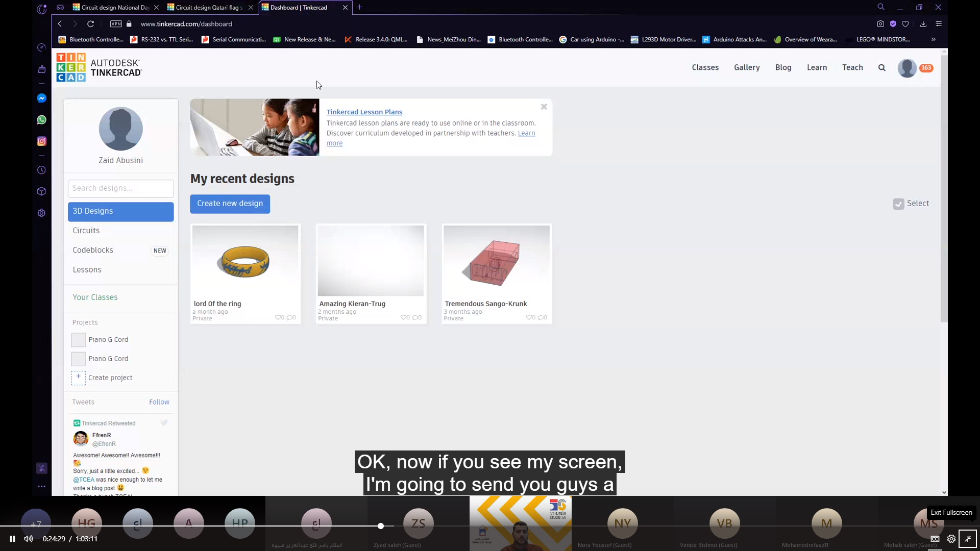Open WhatsApp in the Opera sidebar
The height and width of the screenshot is (551, 980).
[x=42, y=119]
